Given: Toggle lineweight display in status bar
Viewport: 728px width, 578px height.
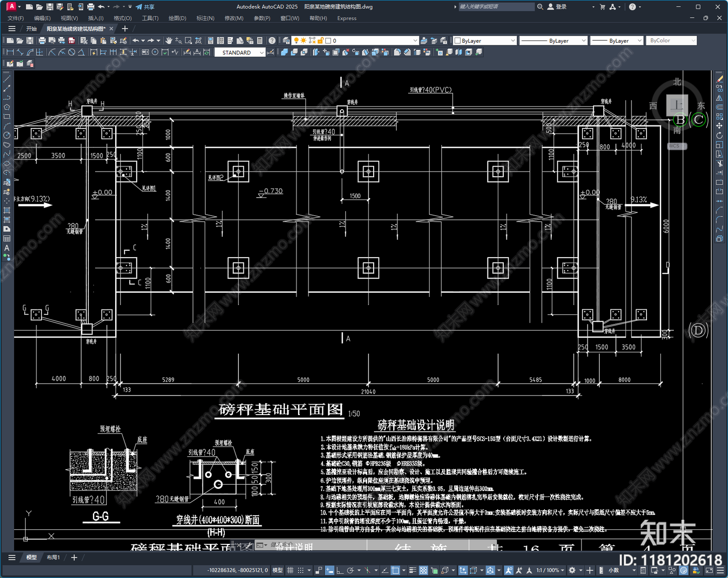Looking at the screenshot, I should (413, 570).
